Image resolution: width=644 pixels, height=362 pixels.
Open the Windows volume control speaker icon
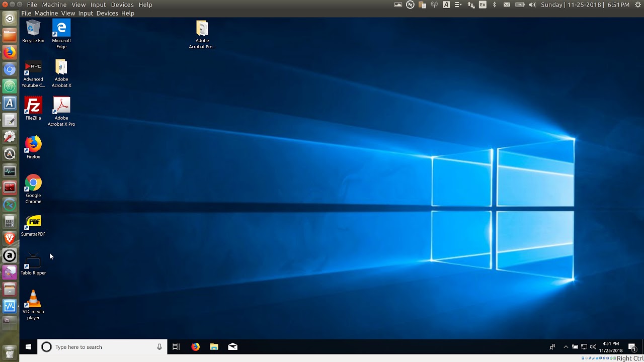click(x=593, y=347)
